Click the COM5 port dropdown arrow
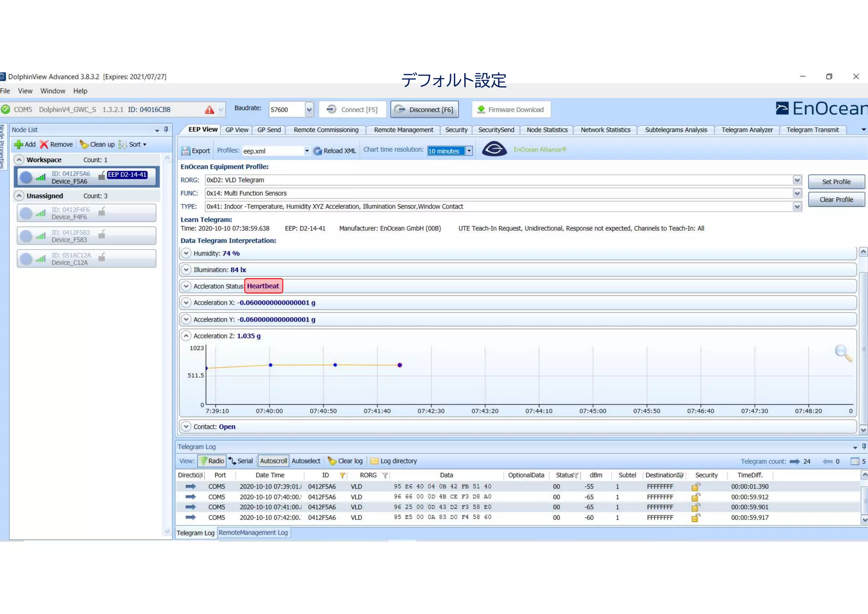Viewport: 868px width, 614px height. click(x=221, y=110)
